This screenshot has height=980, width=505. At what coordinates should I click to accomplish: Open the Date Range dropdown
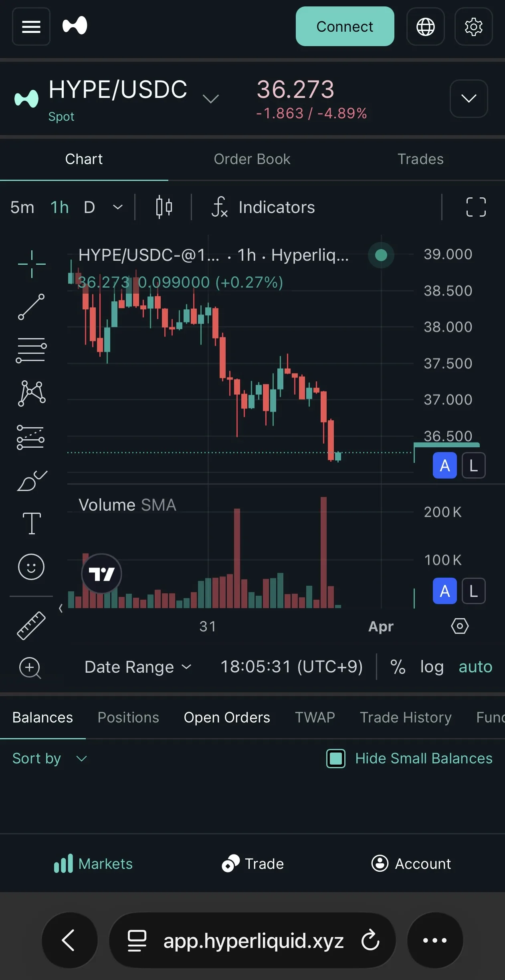point(138,667)
